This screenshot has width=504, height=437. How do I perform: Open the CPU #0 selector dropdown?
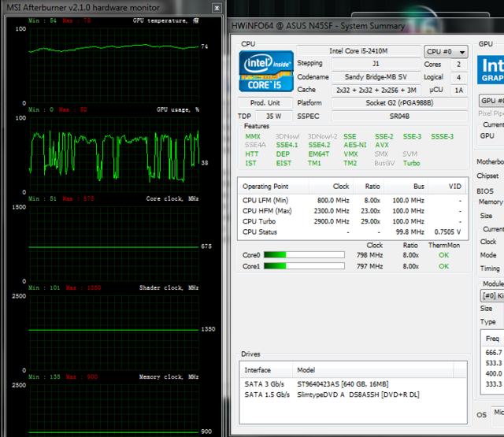point(446,51)
